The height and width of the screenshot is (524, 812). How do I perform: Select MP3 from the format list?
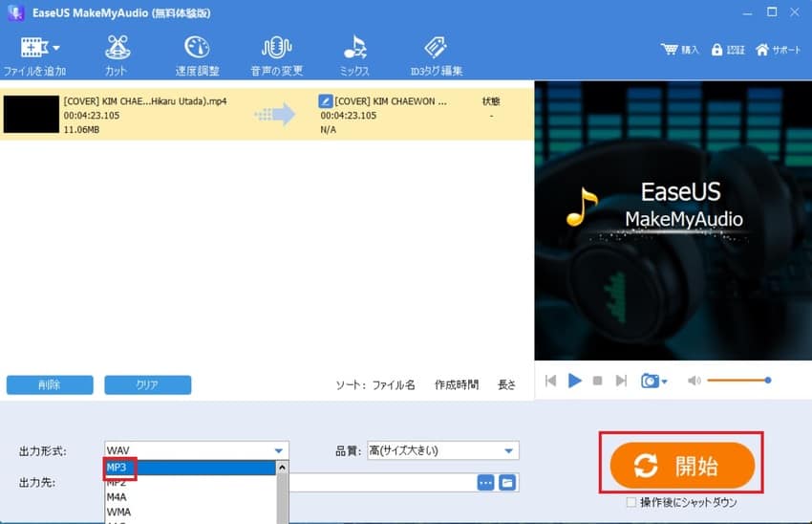click(190, 468)
